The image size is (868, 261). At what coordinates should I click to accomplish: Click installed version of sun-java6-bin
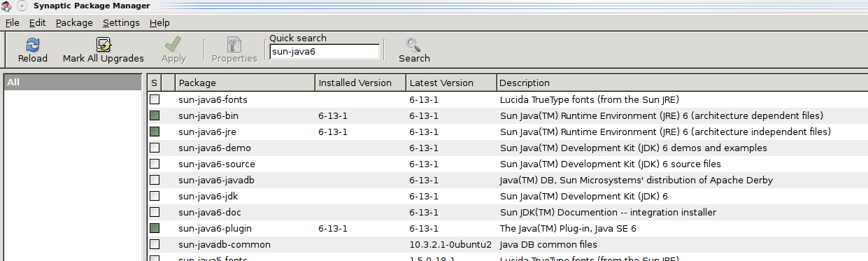[333, 115]
